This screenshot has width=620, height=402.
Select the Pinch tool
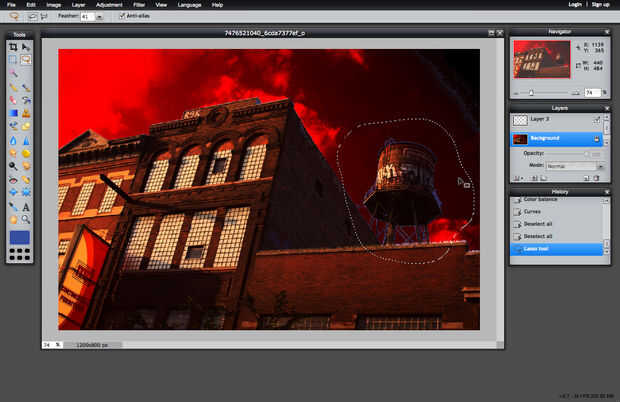[x=26, y=193]
